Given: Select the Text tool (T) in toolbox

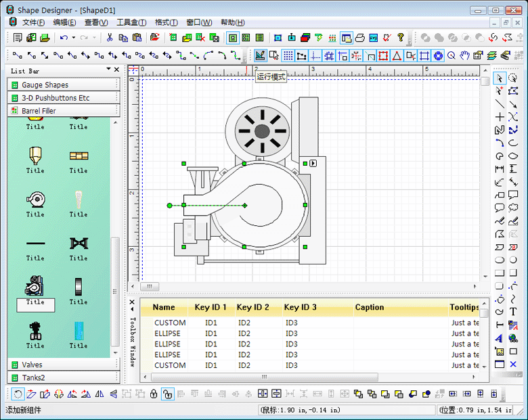Looking at the screenshot, I should (513, 312).
